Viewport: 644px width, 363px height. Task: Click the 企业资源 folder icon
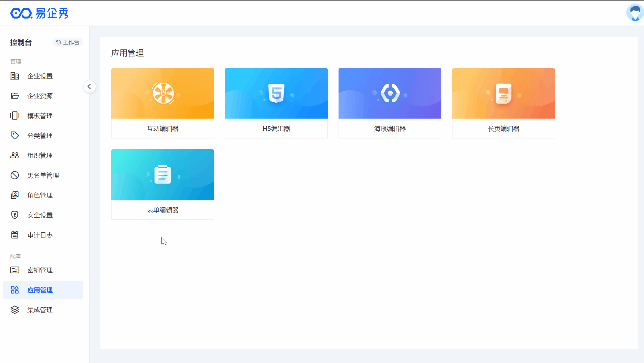[x=15, y=96]
